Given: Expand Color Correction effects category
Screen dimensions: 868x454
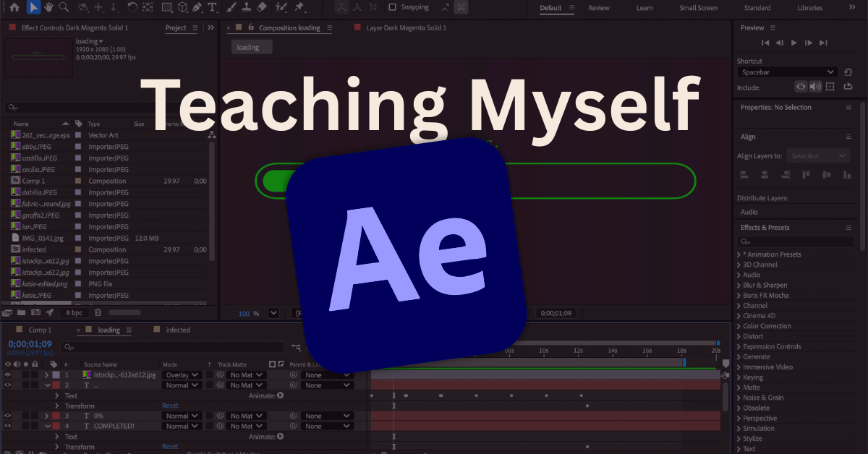Looking at the screenshot, I should point(739,326).
